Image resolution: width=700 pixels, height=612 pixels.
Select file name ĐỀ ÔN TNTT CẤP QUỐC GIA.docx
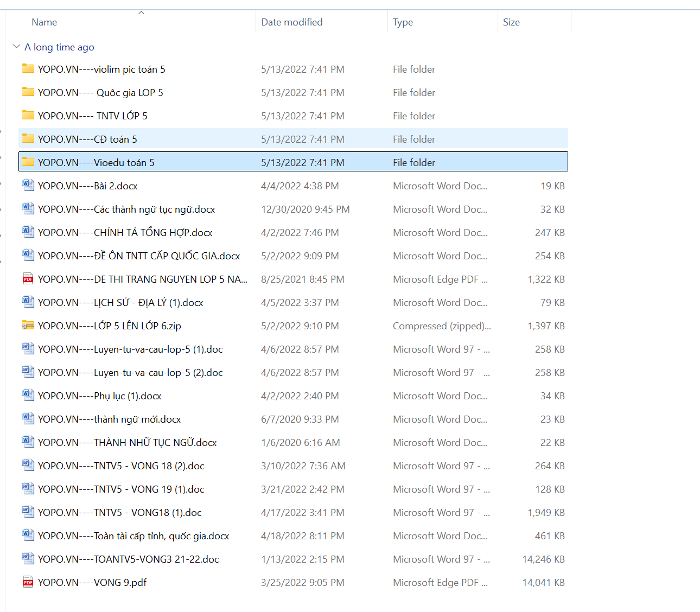click(x=167, y=256)
